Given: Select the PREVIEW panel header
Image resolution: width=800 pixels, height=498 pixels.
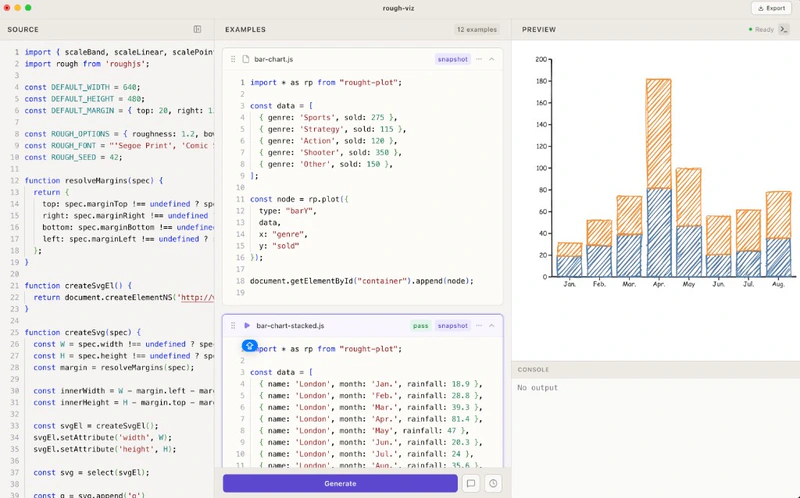Looking at the screenshot, I should [539, 30].
